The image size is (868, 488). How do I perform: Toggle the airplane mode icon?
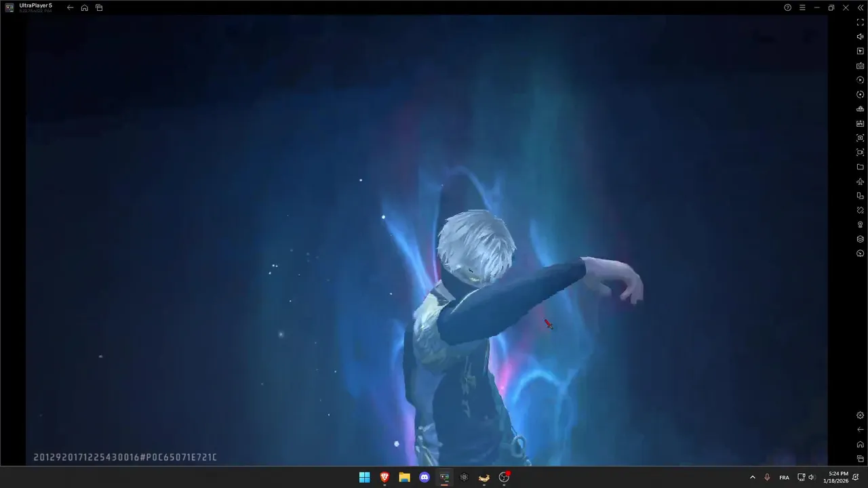click(861, 182)
